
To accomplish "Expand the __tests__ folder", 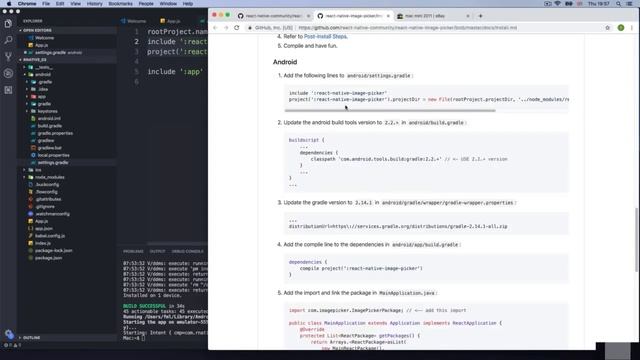I will (43, 67).
